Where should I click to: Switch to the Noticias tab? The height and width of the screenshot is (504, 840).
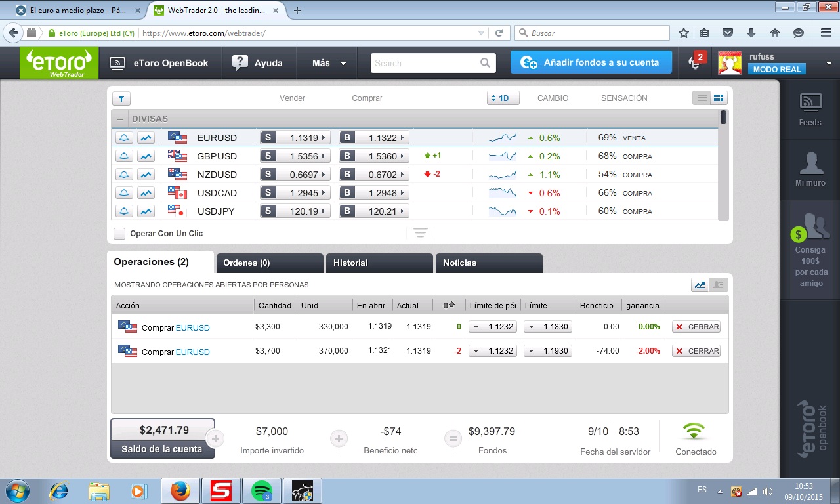click(x=489, y=263)
